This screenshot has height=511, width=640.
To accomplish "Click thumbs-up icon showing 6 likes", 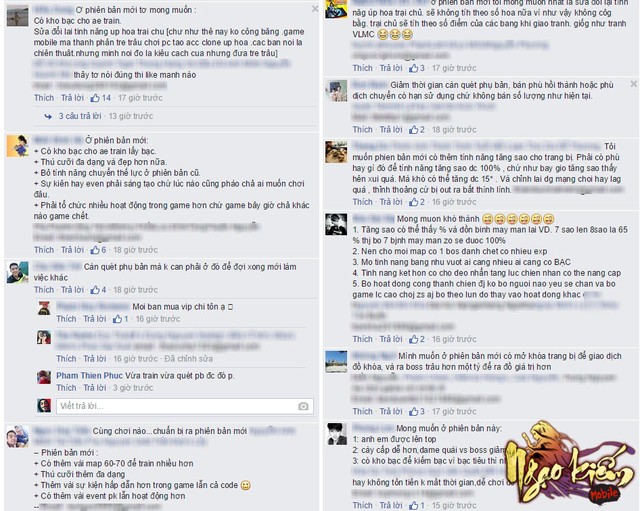I will (x=95, y=250).
